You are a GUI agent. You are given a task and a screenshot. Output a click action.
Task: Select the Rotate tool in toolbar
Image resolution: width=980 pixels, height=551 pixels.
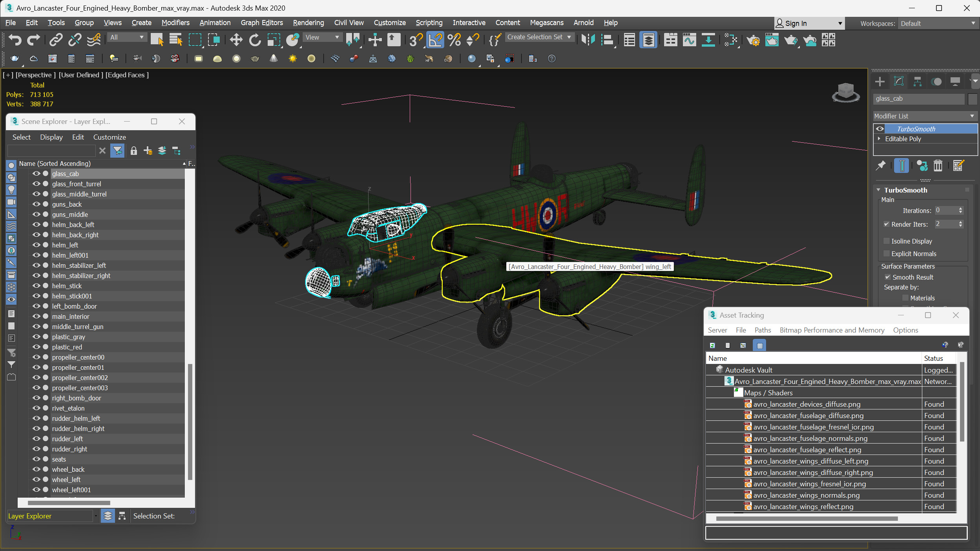point(254,40)
